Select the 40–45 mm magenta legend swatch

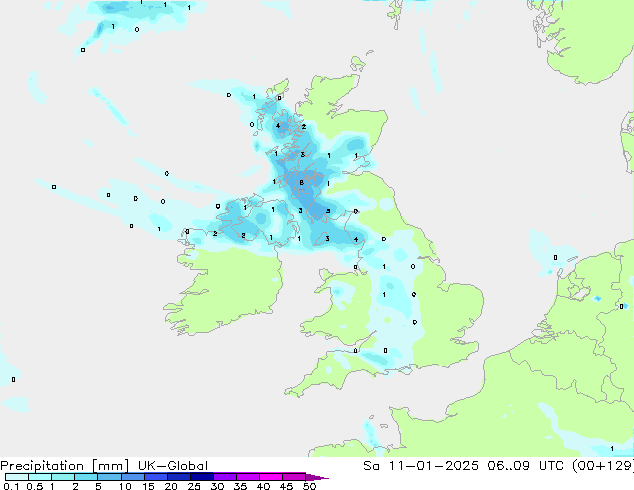[271, 477]
